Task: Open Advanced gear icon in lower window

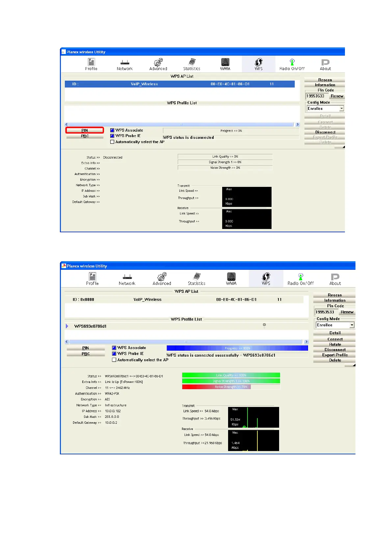Action: click(162, 276)
